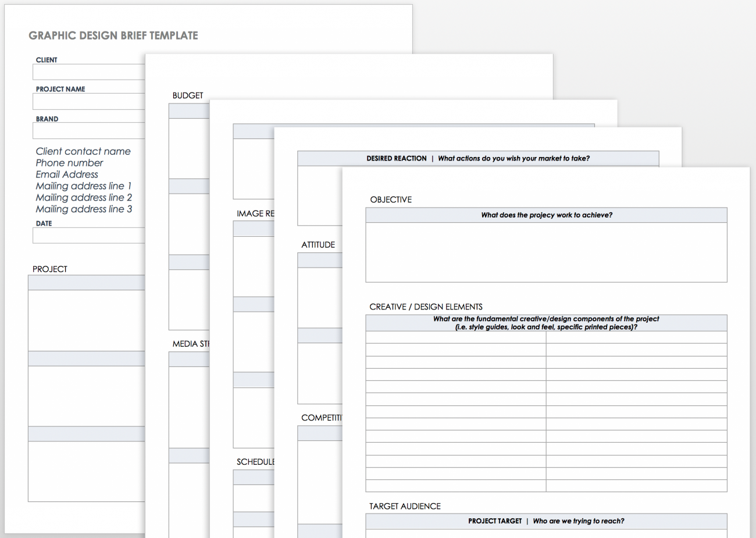The image size is (756, 538).
Task: Click the PROJECT TARGET header row
Action: [x=545, y=521]
